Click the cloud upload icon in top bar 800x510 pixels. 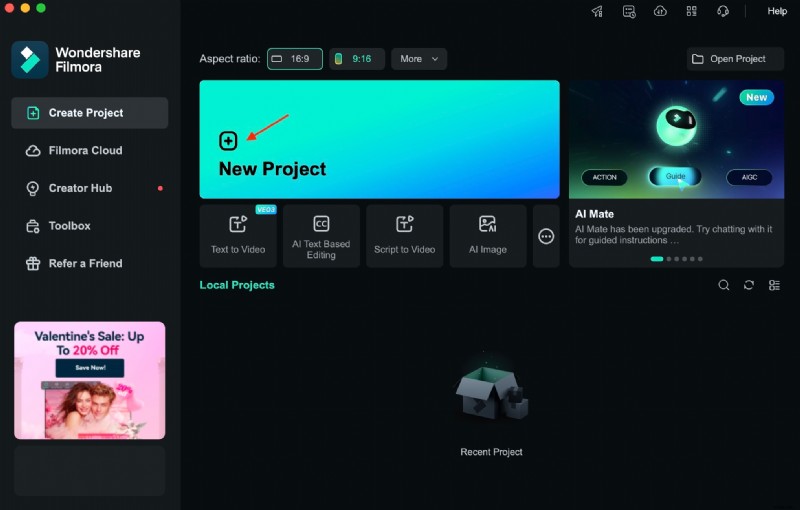click(x=660, y=11)
